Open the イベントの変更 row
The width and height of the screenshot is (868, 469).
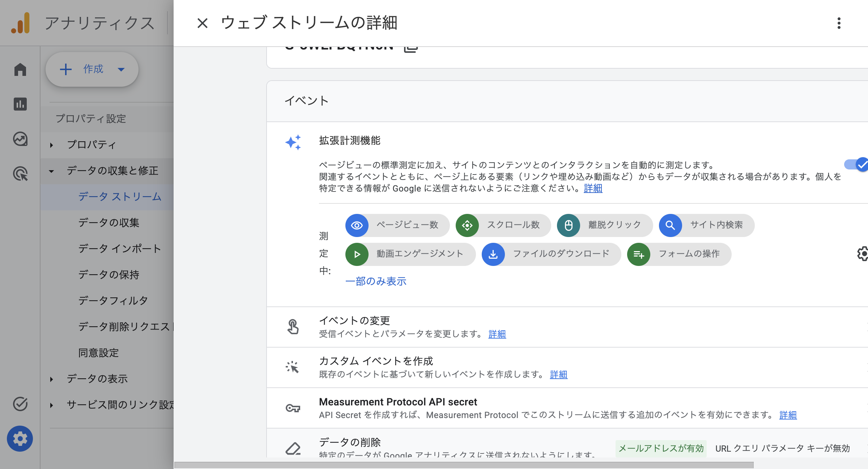567,327
